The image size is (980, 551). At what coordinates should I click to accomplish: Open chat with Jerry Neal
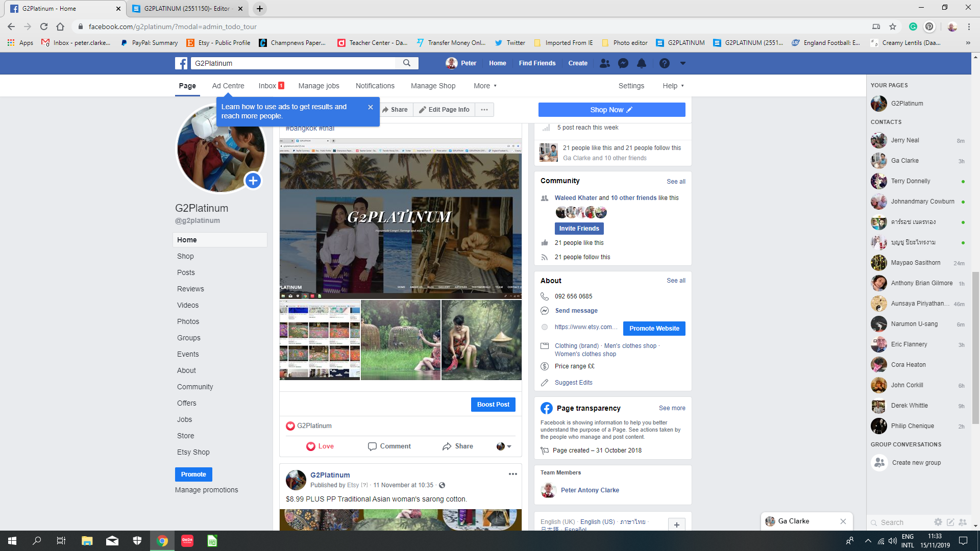tap(918, 140)
